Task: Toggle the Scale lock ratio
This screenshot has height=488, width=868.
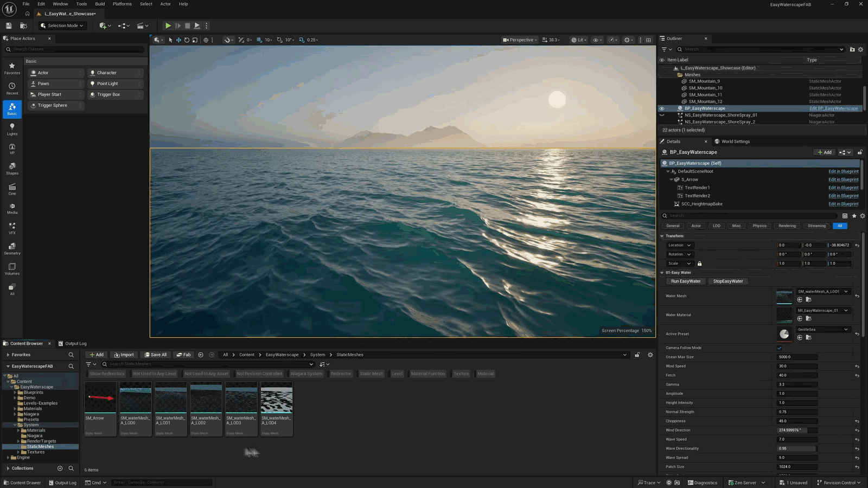Action: [700, 264]
